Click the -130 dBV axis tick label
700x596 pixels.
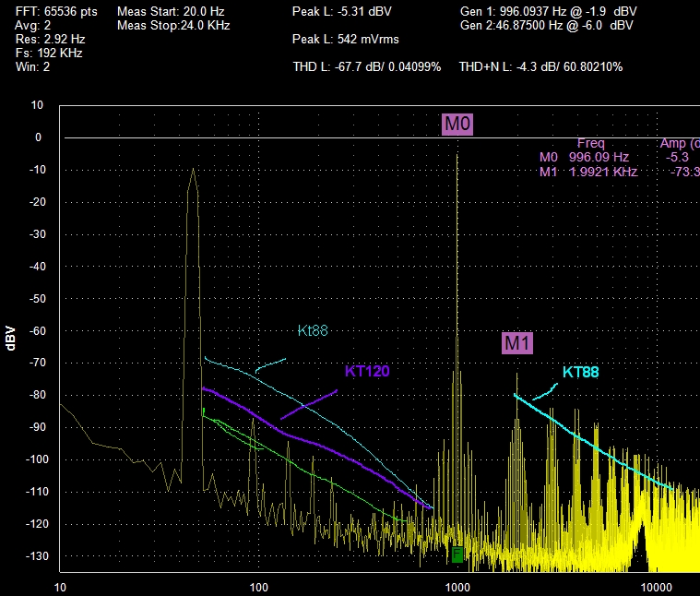[x=37, y=556]
